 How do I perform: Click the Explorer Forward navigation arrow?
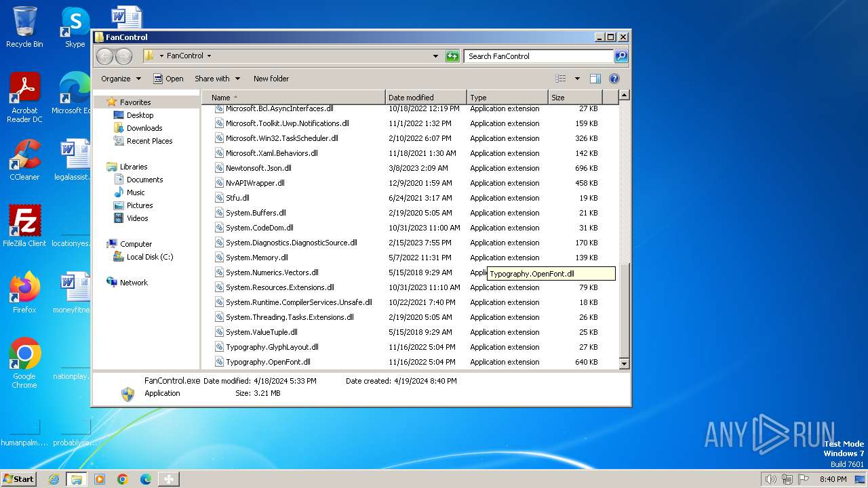coord(123,56)
